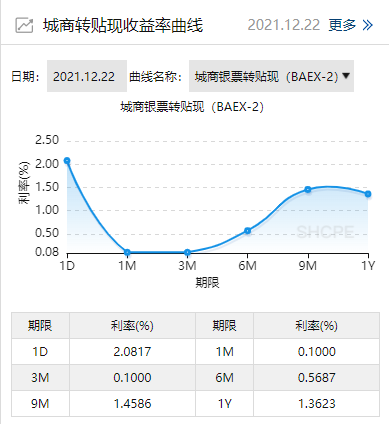Screen dimensions: 389x424
Task: Click the chart icon beside the panel title
Action: point(24,26)
